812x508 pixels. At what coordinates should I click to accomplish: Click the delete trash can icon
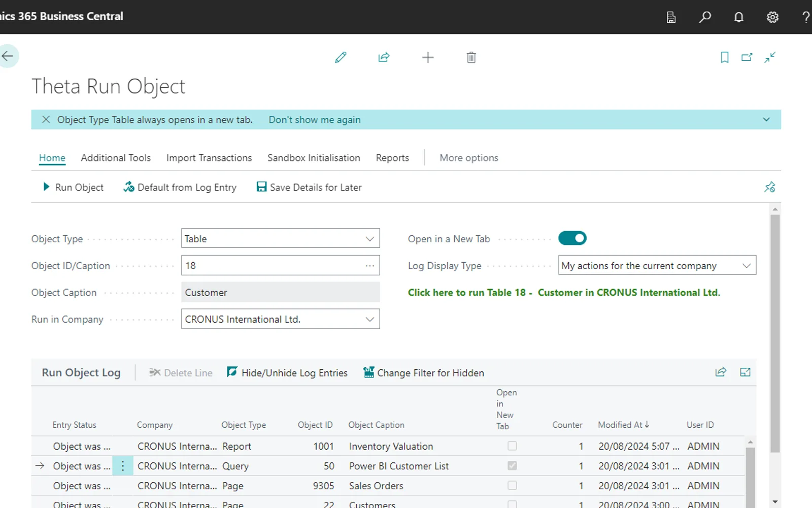pos(471,57)
